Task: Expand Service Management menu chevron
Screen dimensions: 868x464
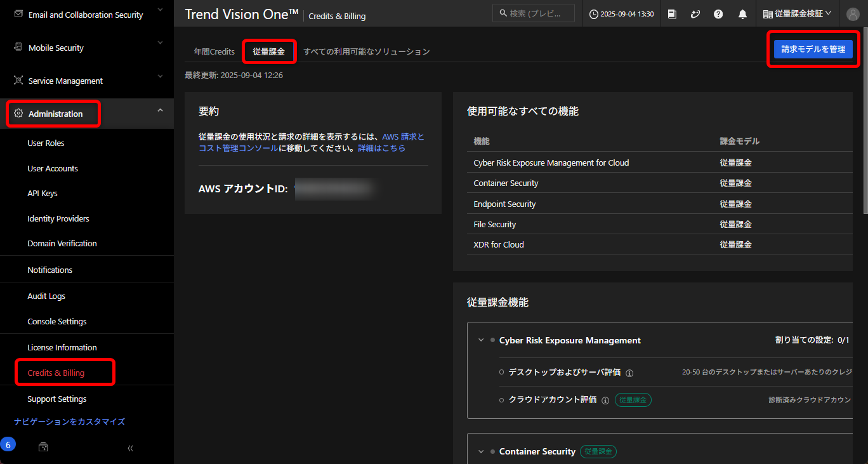Action: 160,77
